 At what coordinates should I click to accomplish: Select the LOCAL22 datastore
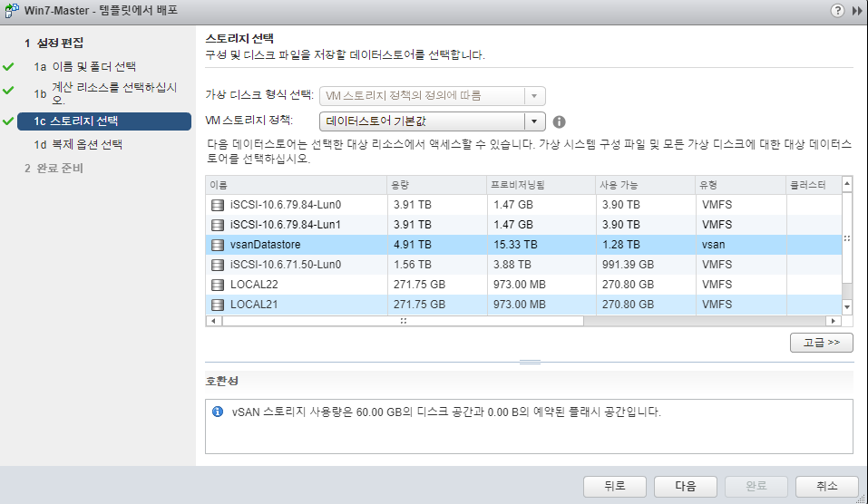pos(523,285)
